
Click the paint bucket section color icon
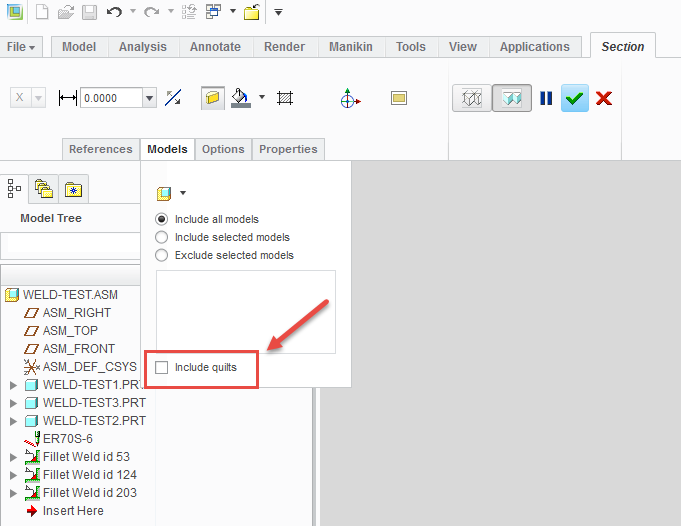pos(240,98)
